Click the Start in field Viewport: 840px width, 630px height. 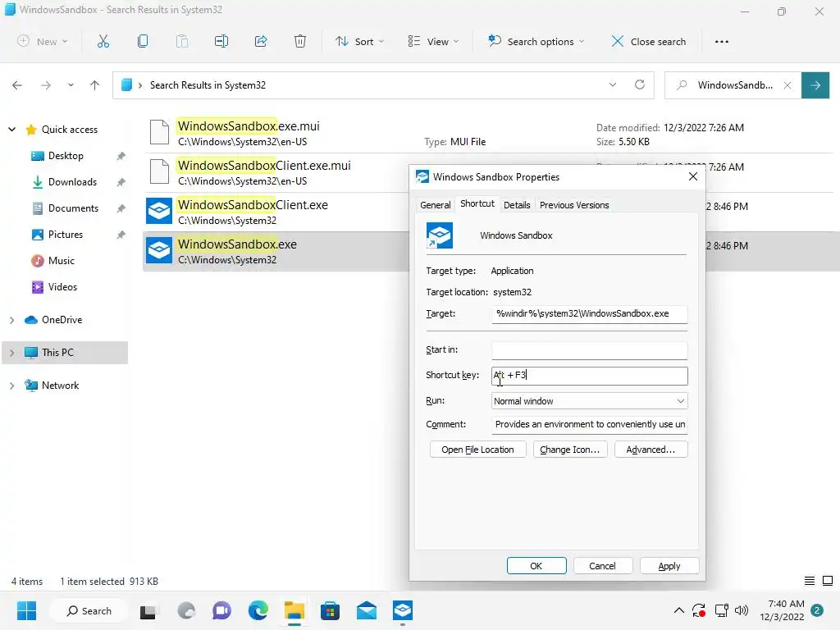tap(589, 349)
